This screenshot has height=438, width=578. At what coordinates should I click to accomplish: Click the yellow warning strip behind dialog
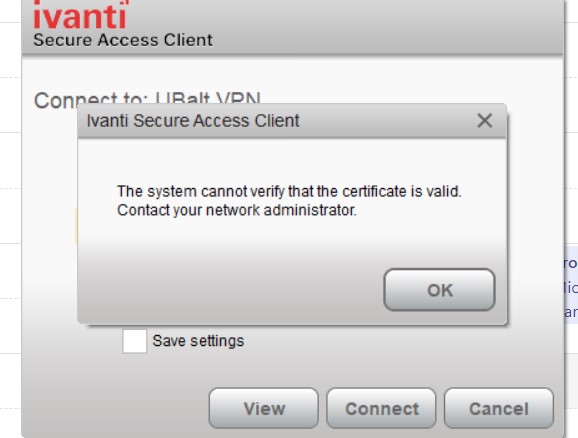(x=76, y=226)
